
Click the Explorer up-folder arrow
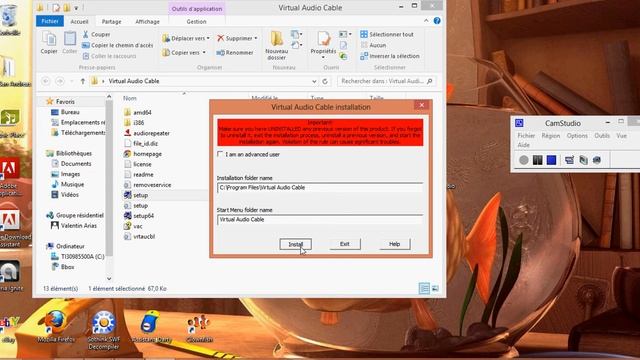point(83,81)
